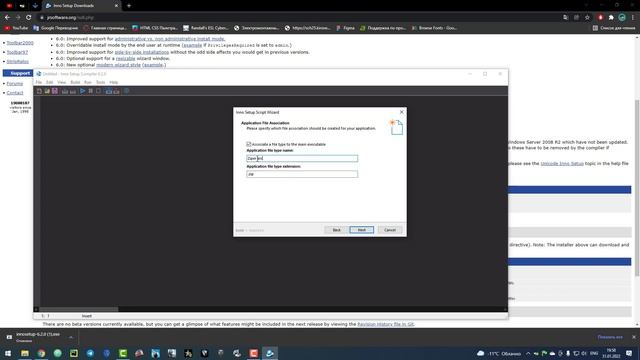Image resolution: width=640 pixels, height=360 pixels.
Task: Click the Next button in the wizard
Action: click(x=361, y=230)
